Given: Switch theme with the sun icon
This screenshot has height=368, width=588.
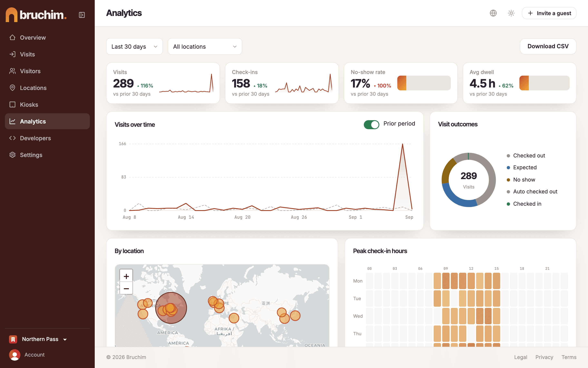Looking at the screenshot, I should [x=511, y=13].
